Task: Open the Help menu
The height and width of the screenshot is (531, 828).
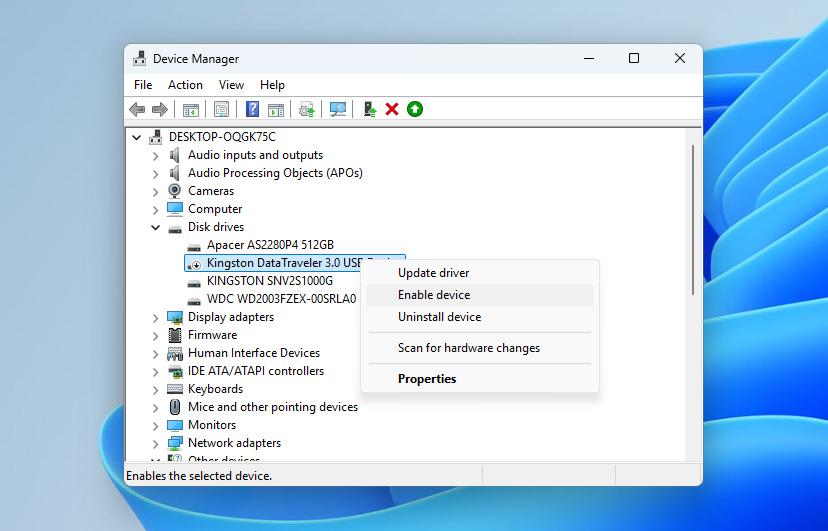Action: [272, 85]
